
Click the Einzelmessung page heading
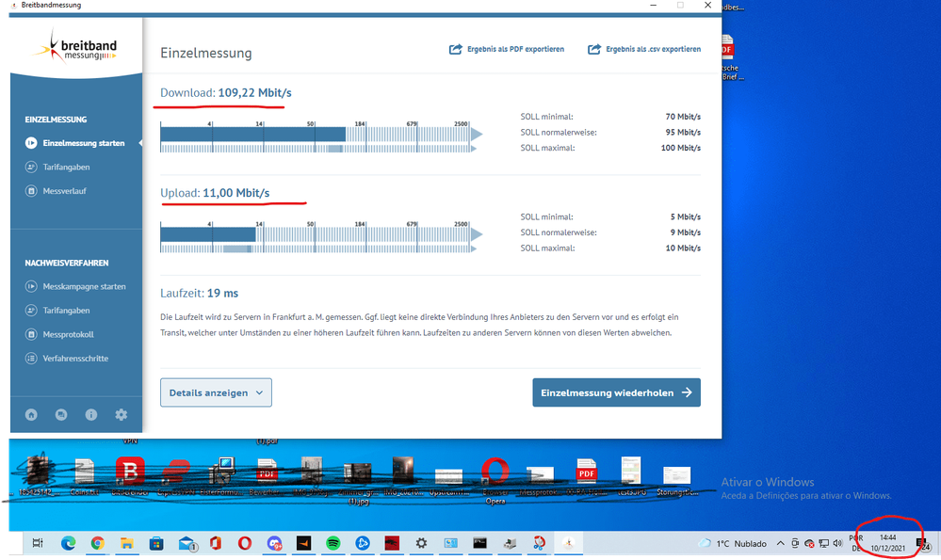pos(206,54)
